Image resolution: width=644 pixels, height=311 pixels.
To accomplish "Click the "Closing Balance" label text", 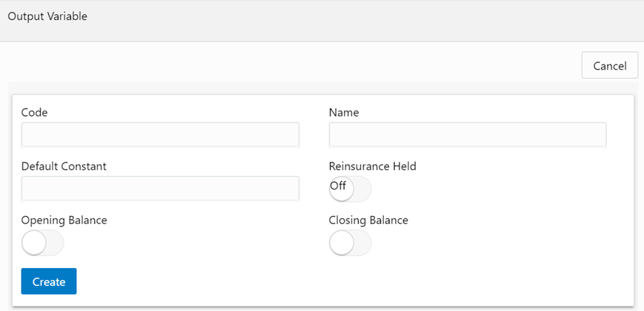I will 368,220.
